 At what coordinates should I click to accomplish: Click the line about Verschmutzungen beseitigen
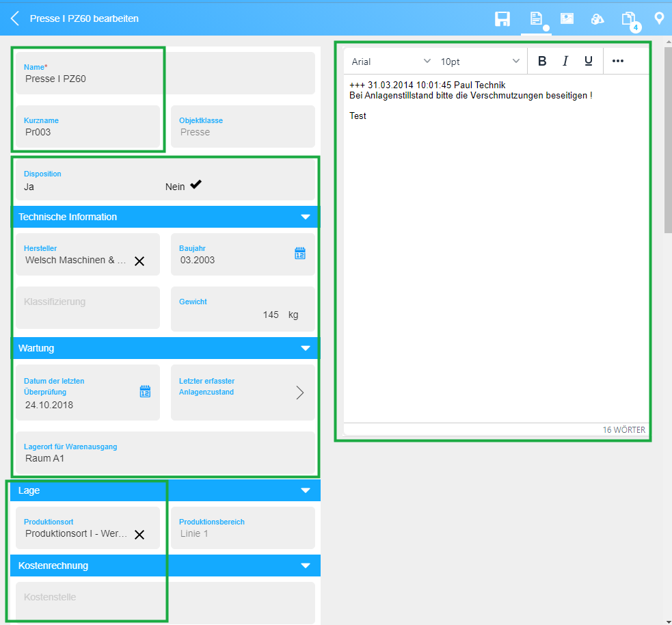click(470, 95)
